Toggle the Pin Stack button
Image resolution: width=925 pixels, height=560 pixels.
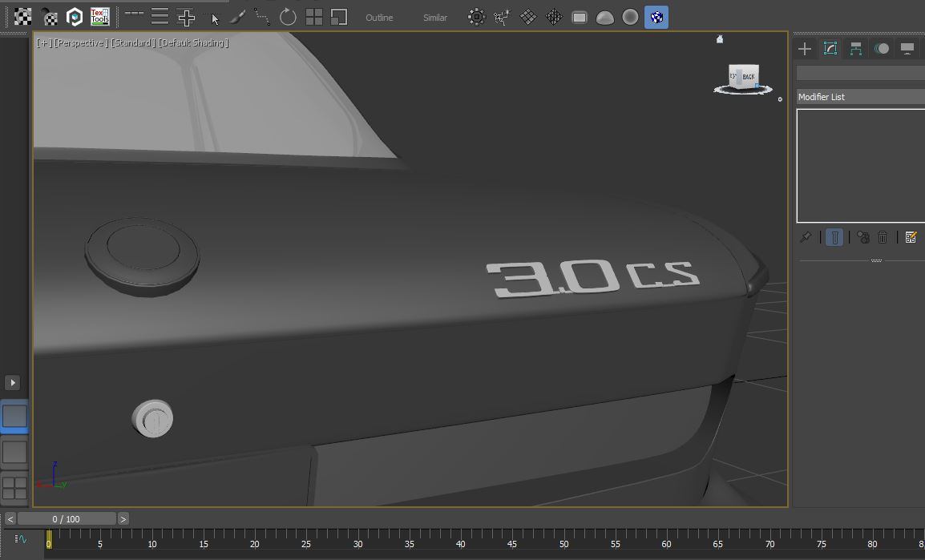[x=806, y=237]
